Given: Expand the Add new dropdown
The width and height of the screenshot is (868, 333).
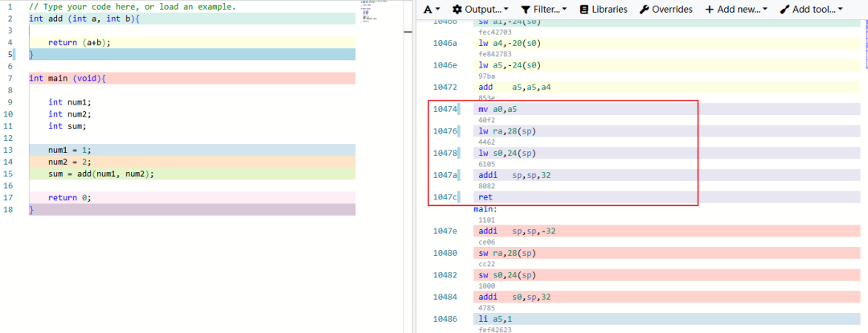Looking at the screenshot, I should point(736,10).
